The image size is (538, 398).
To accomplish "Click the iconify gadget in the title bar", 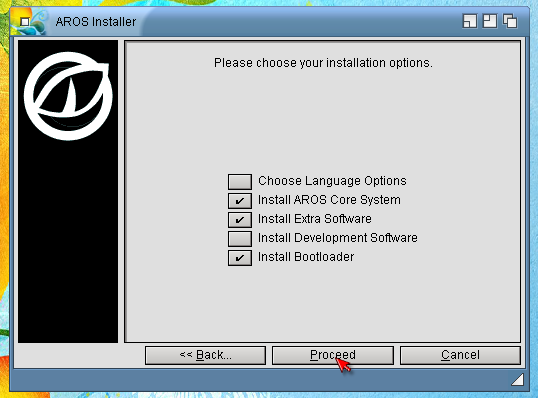I will point(470,21).
